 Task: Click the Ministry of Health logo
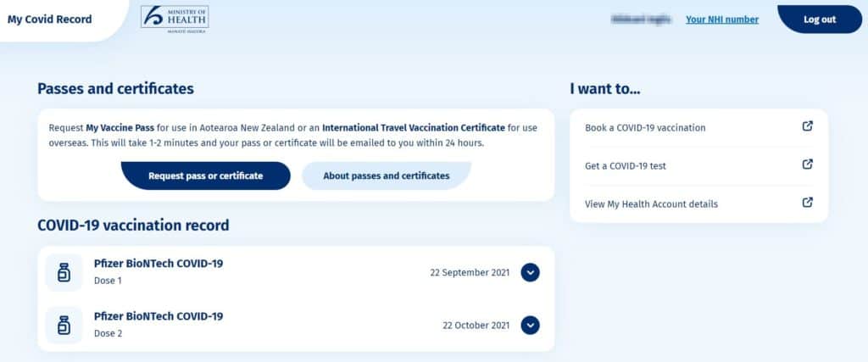click(x=175, y=19)
